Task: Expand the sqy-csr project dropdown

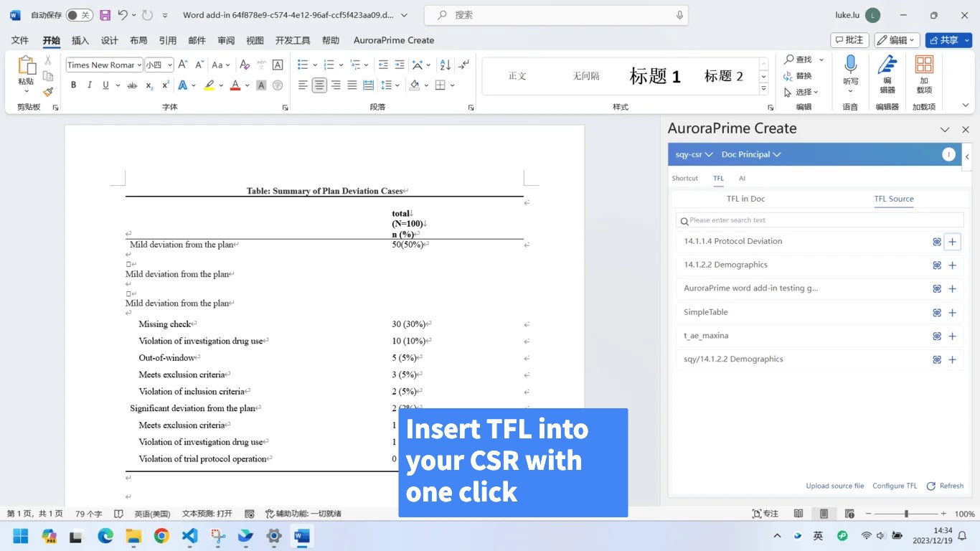Action: [x=694, y=155]
